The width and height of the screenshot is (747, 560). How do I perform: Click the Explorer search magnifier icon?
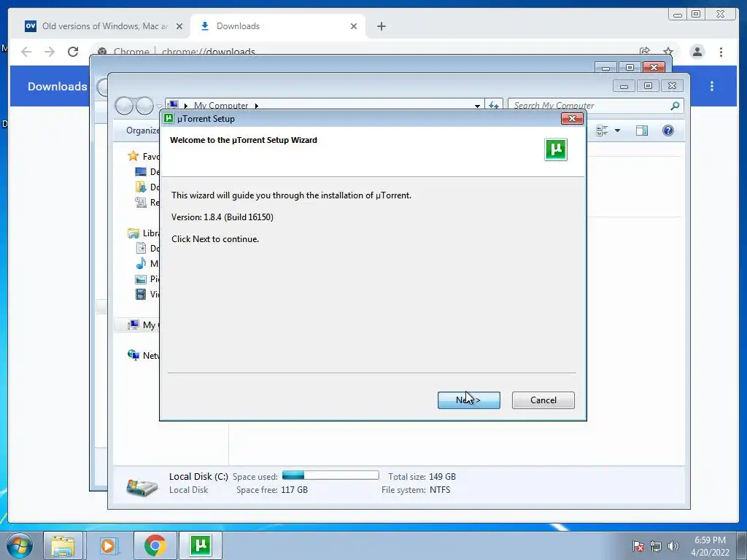click(x=675, y=106)
